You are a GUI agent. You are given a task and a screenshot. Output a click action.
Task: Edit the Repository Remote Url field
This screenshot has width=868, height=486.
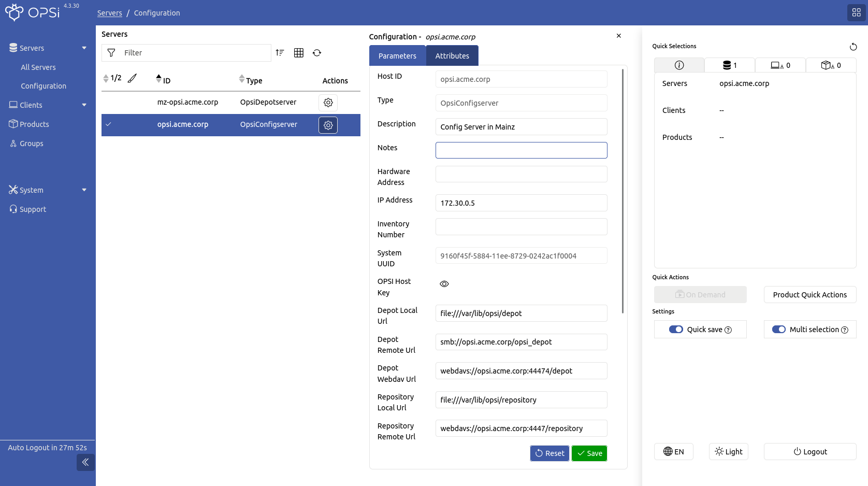[521, 428]
